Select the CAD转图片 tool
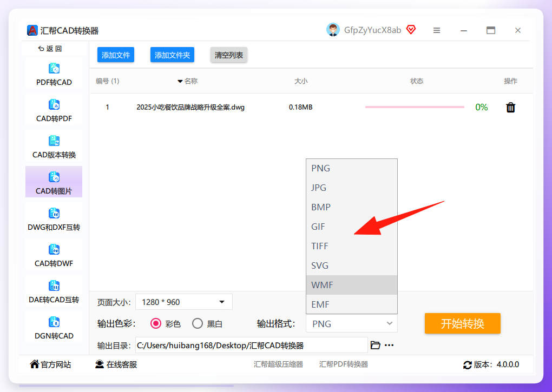This screenshot has height=392, width=552. 54,183
